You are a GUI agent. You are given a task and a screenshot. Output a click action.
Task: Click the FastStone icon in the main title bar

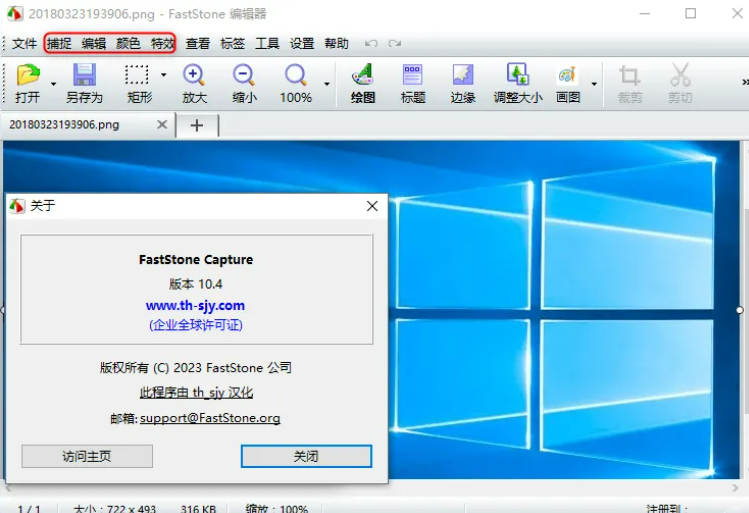[x=15, y=13]
